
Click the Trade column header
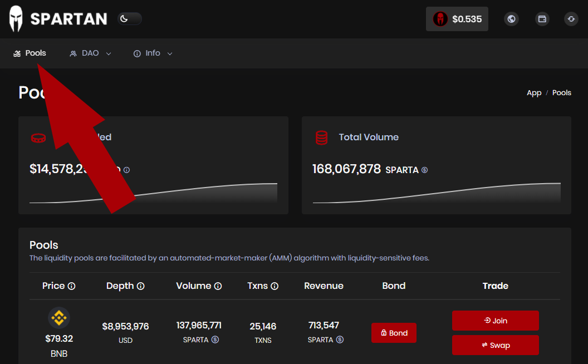[x=496, y=286]
